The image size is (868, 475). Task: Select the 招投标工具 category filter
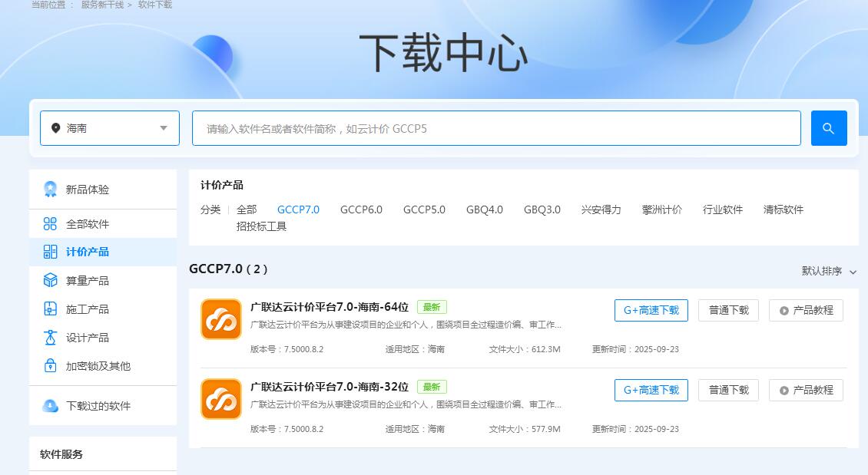point(261,226)
